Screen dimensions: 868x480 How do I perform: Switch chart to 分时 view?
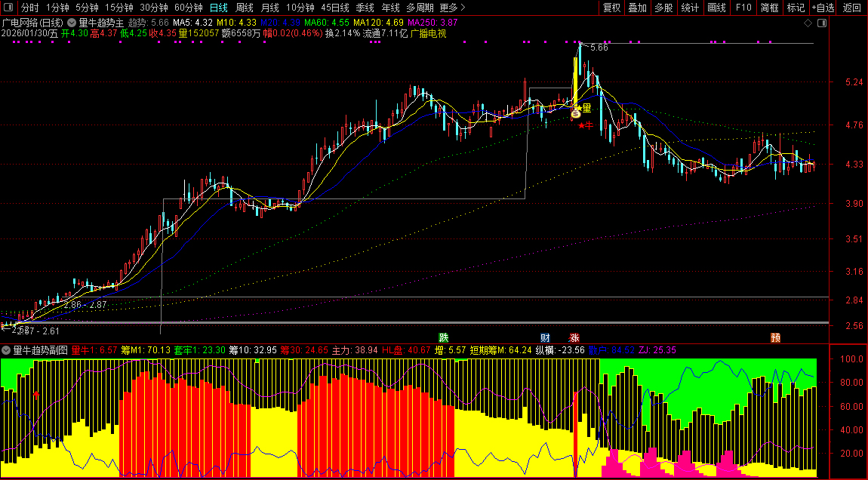29,8
